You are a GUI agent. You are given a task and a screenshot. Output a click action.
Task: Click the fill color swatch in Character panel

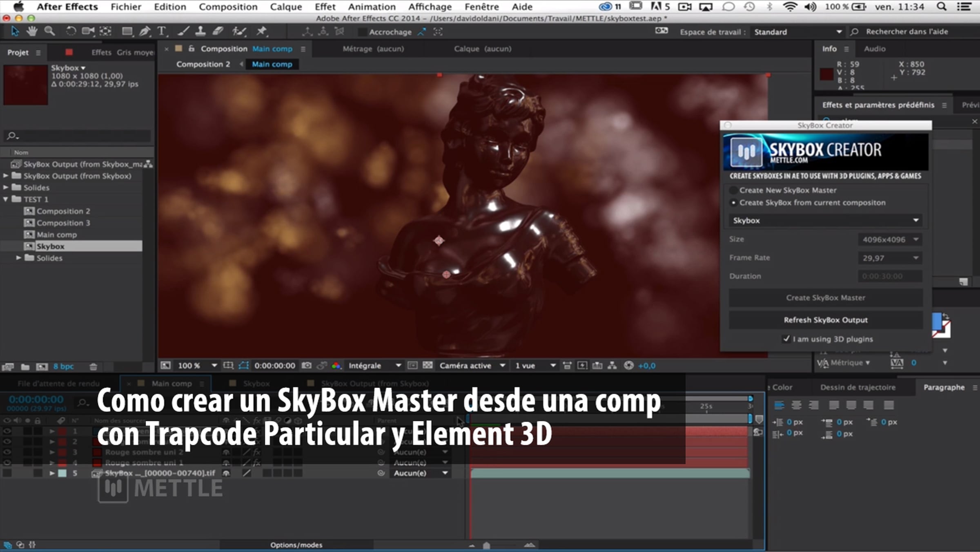(x=937, y=321)
